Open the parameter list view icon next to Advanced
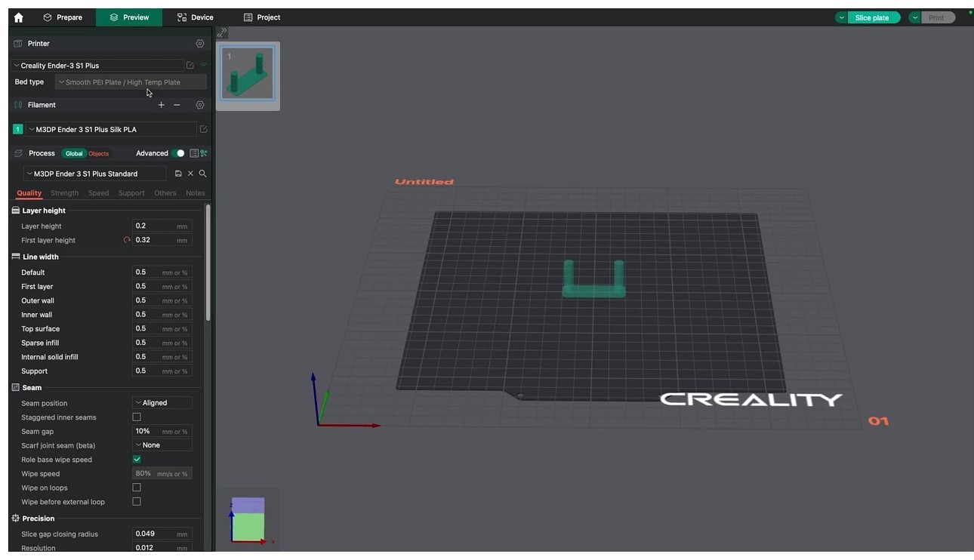 pyautogui.click(x=194, y=153)
